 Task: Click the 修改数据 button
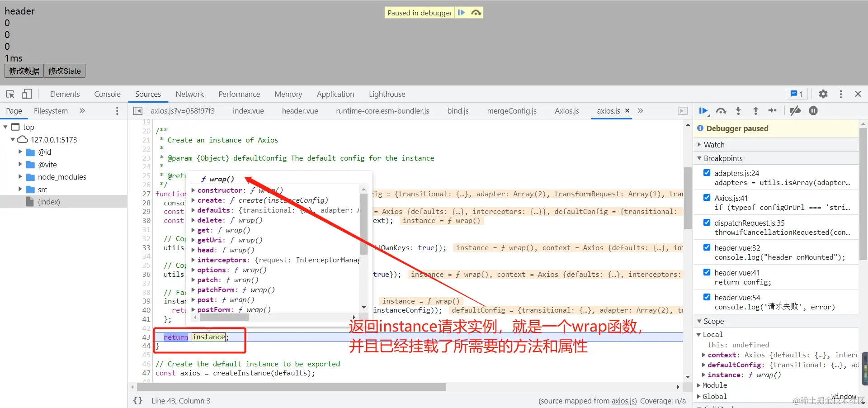click(24, 71)
